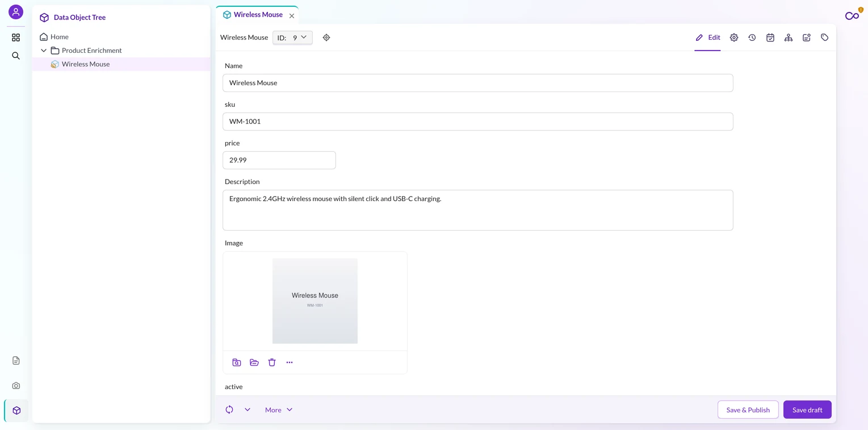Click the pencil icon on Edit tab
The image size is (868, 430).
[x=699, y=37]
